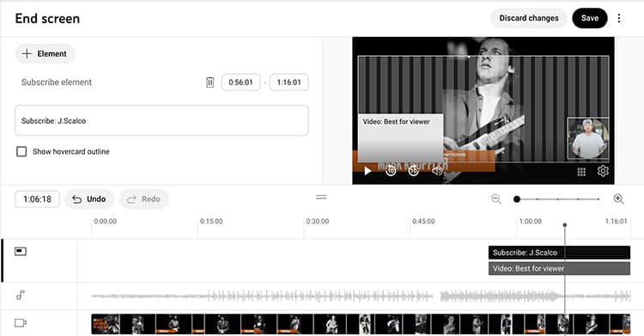
Task: Skip the preview forward 10 seconds
Action: (x=413, y=170)
